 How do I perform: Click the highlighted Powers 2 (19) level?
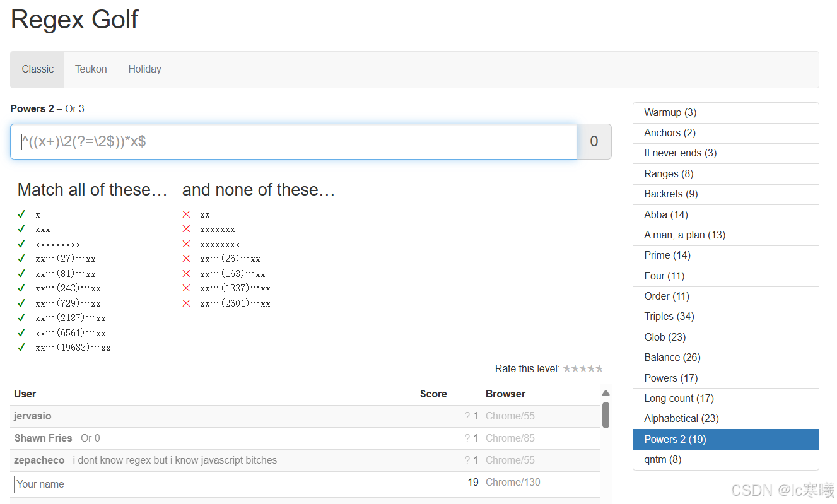coord(725,439)
